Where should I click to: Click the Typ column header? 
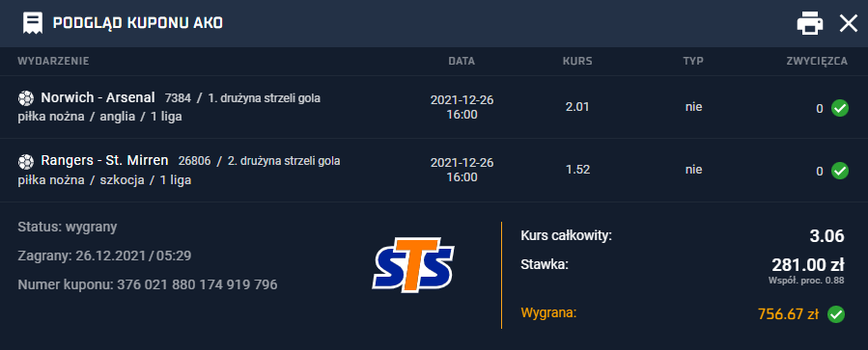(693, 62)
